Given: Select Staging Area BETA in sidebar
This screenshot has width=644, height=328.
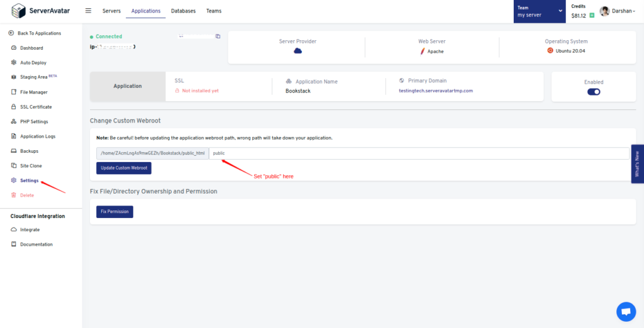Looking at the screenshot, I should pos(39,77).
